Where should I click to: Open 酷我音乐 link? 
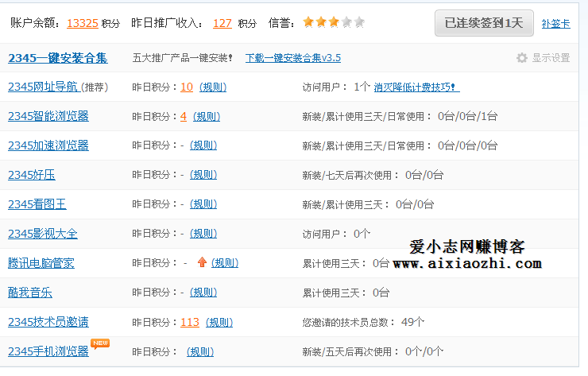click(30, 293)
